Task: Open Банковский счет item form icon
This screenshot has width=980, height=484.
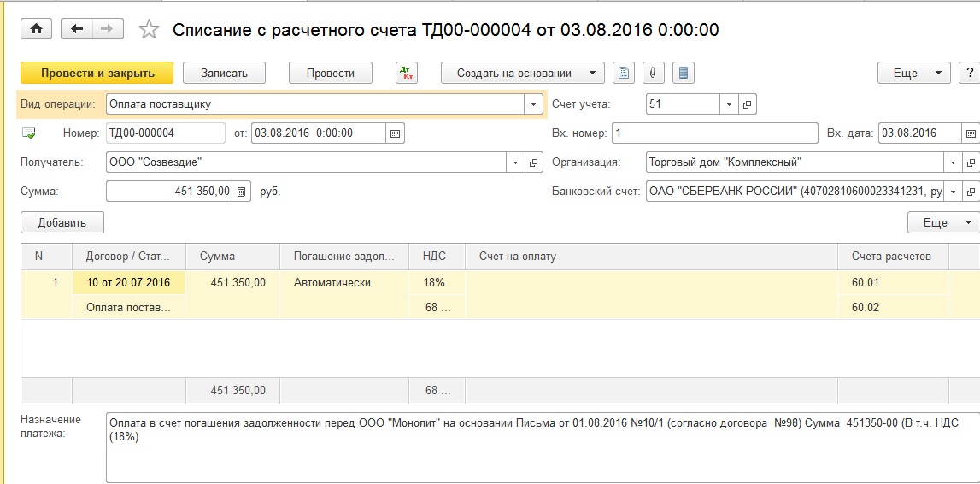Action: 971,192
